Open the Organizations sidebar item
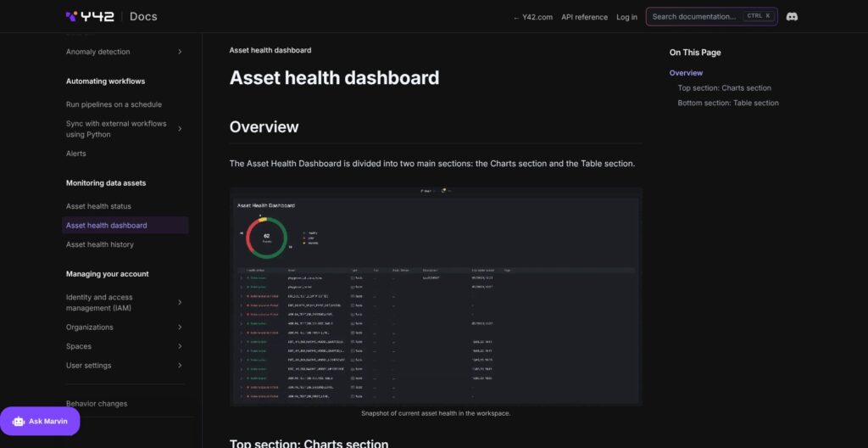 (x=89, y=328)
